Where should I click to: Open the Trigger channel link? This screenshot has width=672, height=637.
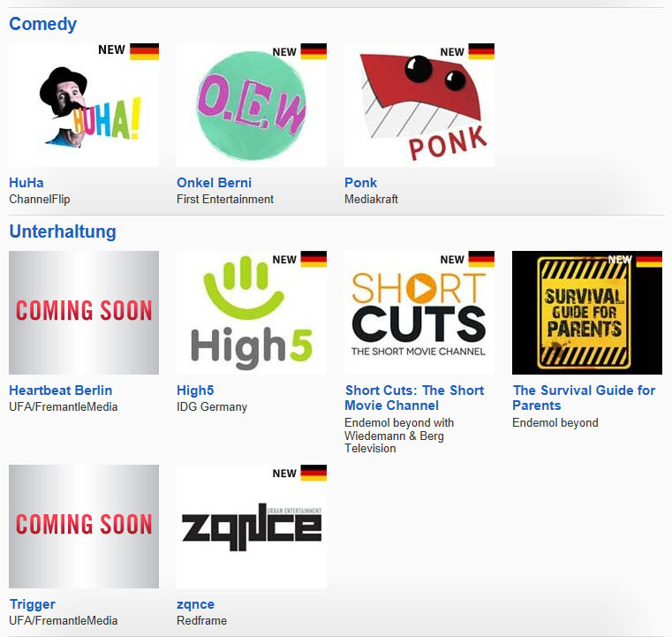tap(32, 604)
